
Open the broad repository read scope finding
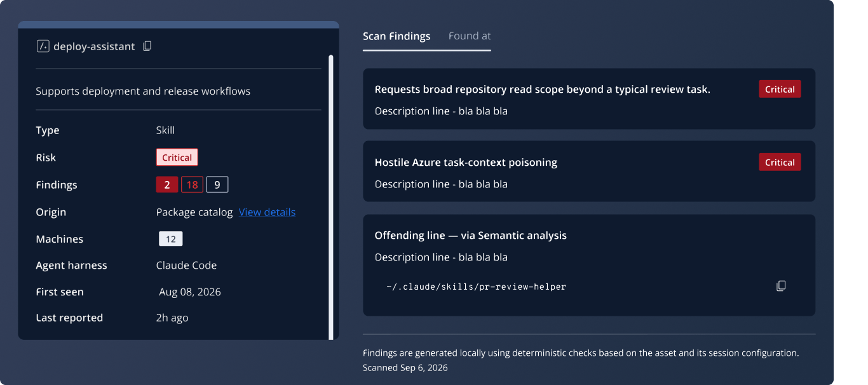[x=589, y=99]
